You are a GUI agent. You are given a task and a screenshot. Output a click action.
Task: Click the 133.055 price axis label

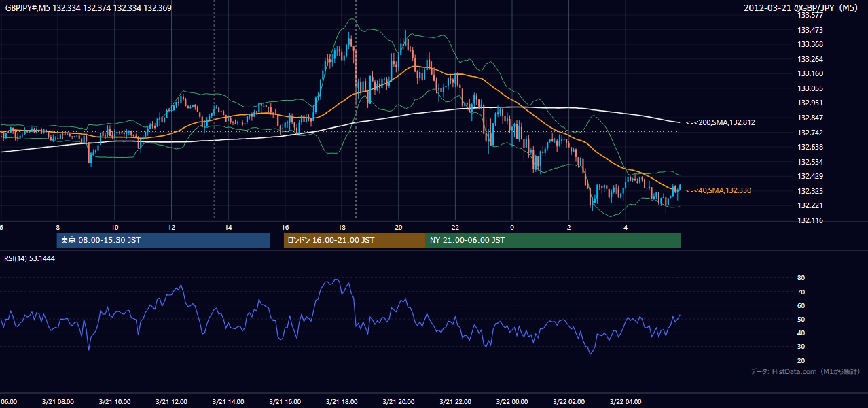click(810, 88)
